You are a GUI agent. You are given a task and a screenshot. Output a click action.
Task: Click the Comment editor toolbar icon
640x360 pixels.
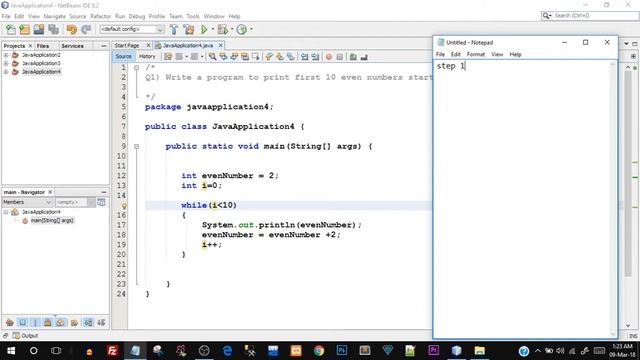353,57
